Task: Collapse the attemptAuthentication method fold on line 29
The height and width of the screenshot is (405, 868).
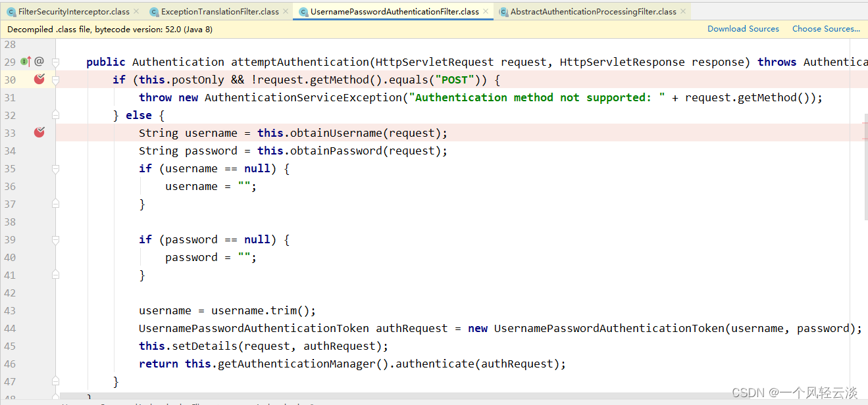Action: click(56, 62)
